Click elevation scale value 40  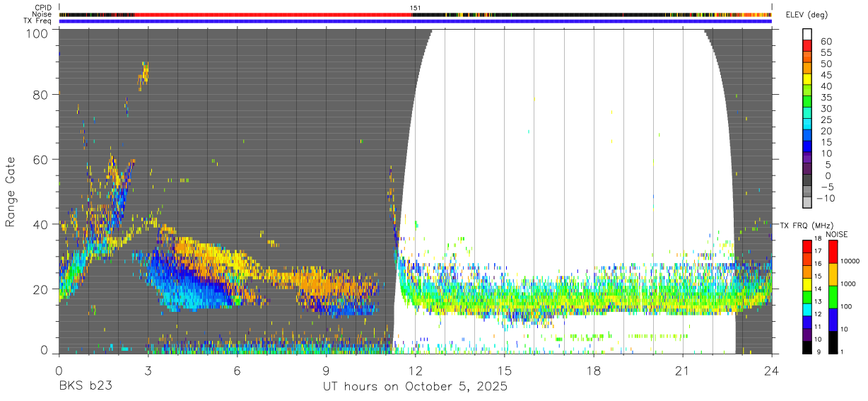(x=825, y=86)
